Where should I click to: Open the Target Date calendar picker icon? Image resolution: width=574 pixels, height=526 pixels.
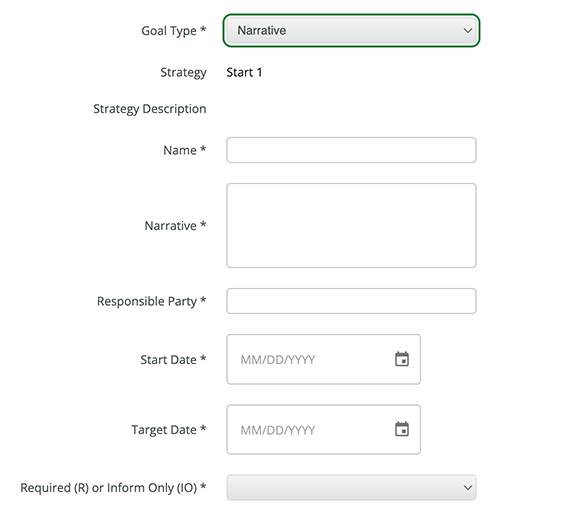402,429
